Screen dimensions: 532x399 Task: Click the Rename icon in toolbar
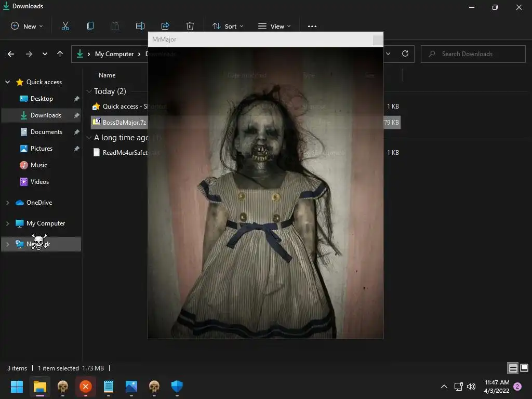point(140,26)
